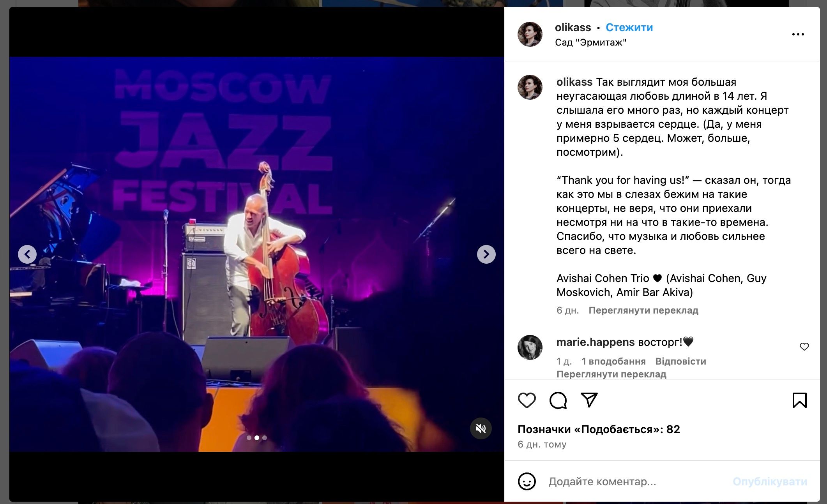Share post via the paper plane icon
827x504 pixels.
click(589, 400)
